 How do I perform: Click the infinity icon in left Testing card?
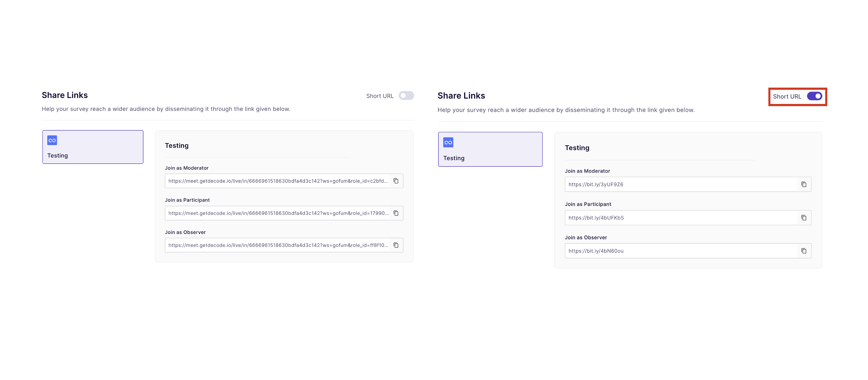pos(52,140)
